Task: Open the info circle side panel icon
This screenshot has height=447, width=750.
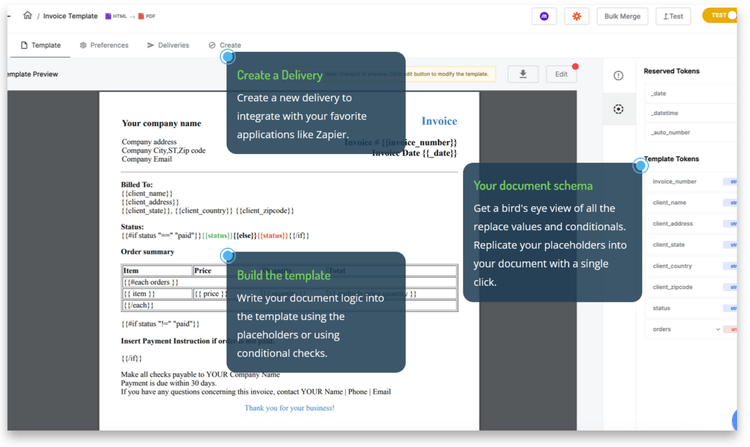Action: point(618,76)
